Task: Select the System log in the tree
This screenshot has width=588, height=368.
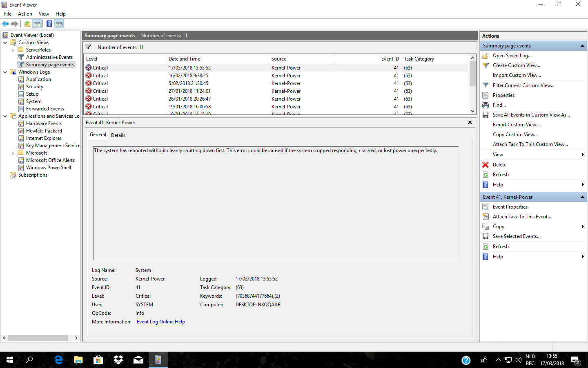Action: pos(33,101)
